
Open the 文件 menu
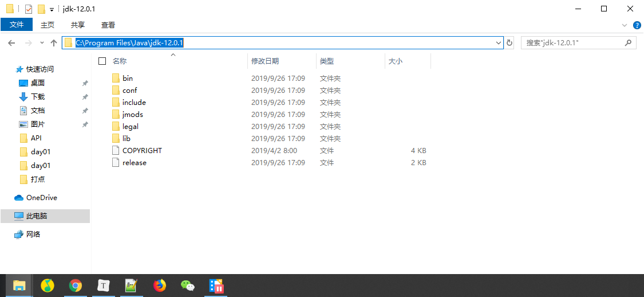point(17,25)
